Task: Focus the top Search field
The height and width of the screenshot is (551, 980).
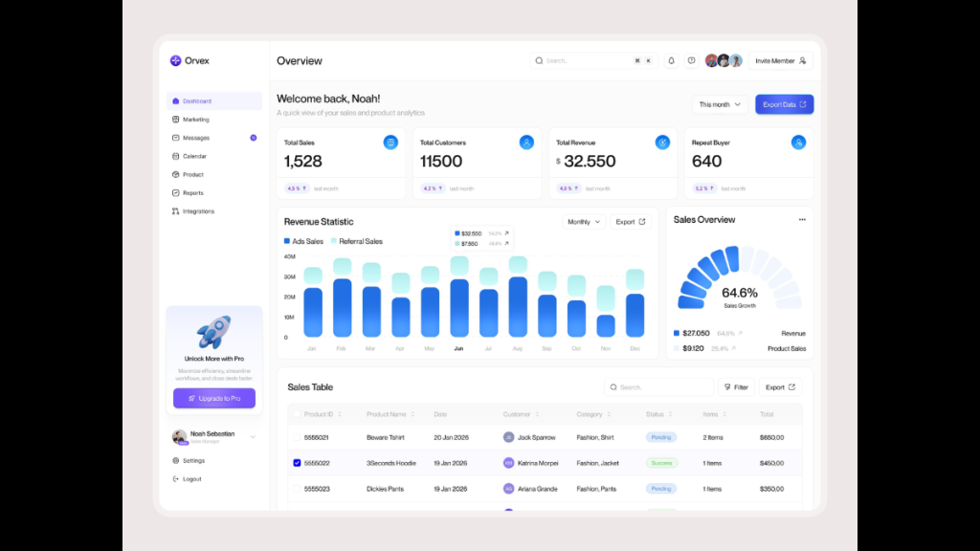Action: (x=593, y=60)
